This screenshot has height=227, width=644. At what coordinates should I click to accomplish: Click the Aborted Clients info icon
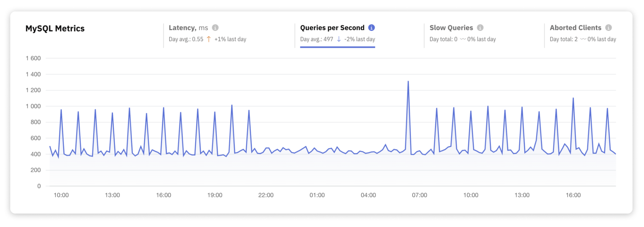[x=609, y=28]
